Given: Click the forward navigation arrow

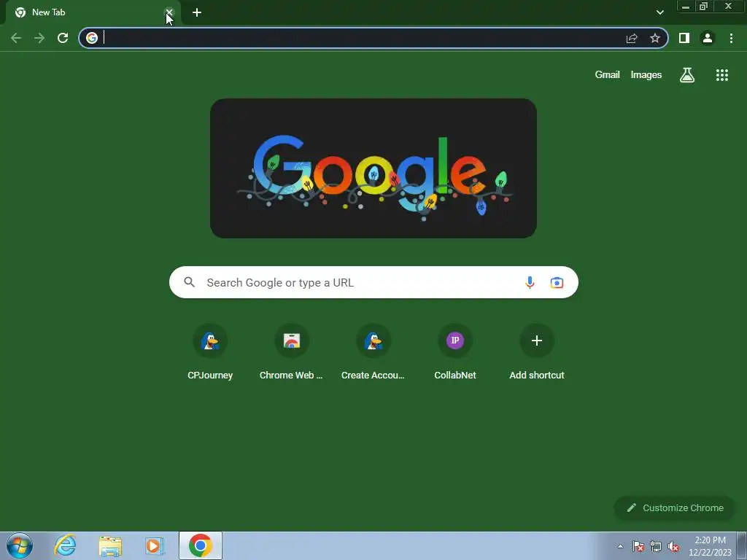Looking at the screenshot, I should click(x=39, y=38).
